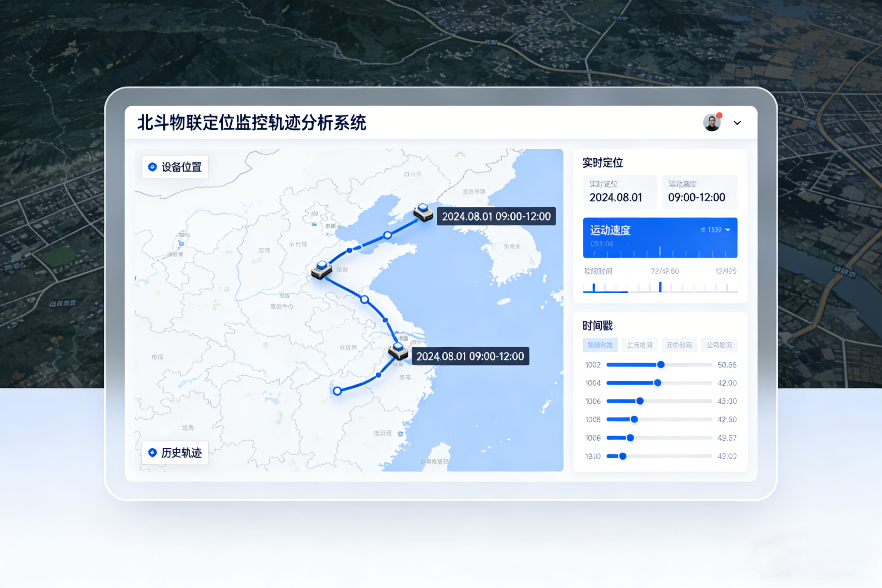
Task: Click the hollow waypoint over Bohai Sea
Action: (388, 235)
